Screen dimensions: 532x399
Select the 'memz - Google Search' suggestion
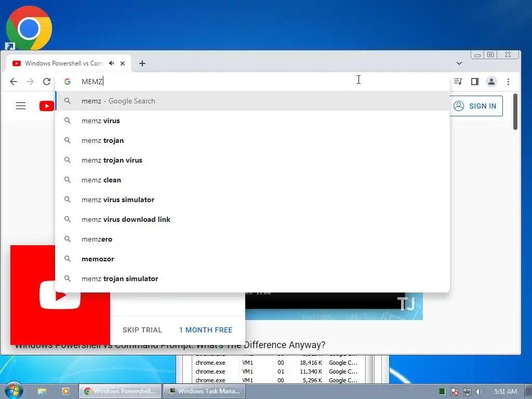point(252,101)
